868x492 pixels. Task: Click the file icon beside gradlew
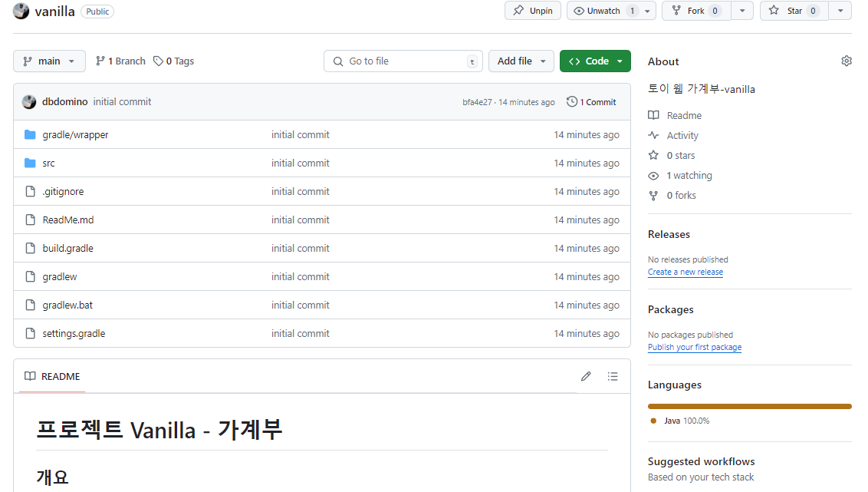[31, 276]
